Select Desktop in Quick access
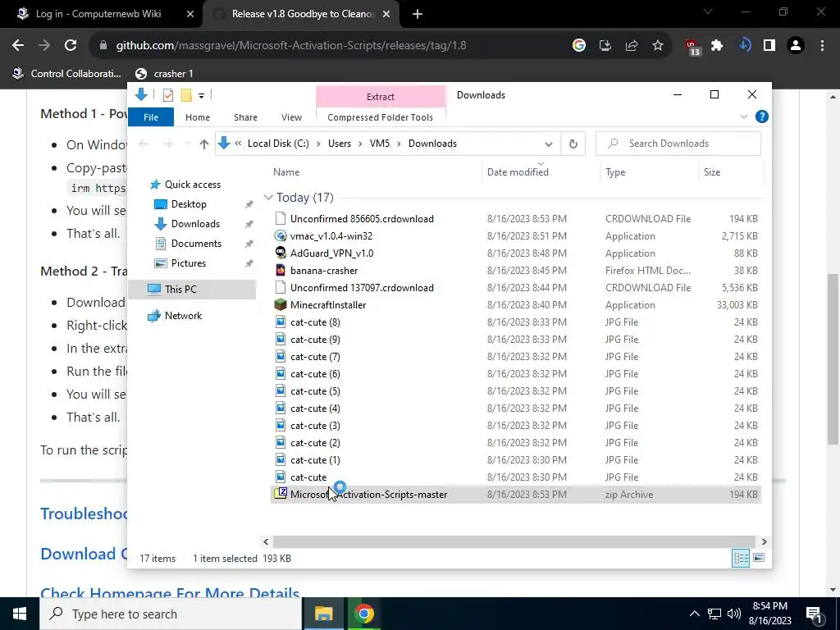This screenshot has height=630, width=840. (189, 204)
